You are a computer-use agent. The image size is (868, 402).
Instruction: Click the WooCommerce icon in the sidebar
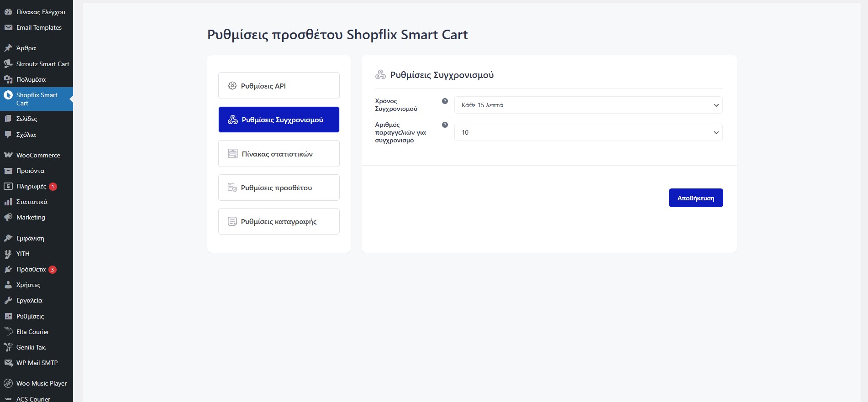pyautogui.click(x=8, y=155)
